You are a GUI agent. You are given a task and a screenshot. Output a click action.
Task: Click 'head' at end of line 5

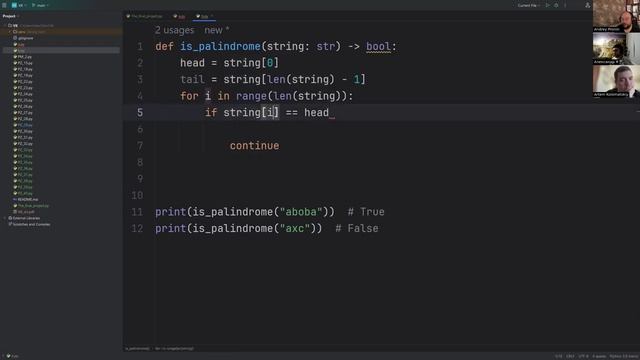tap(316, 113)
